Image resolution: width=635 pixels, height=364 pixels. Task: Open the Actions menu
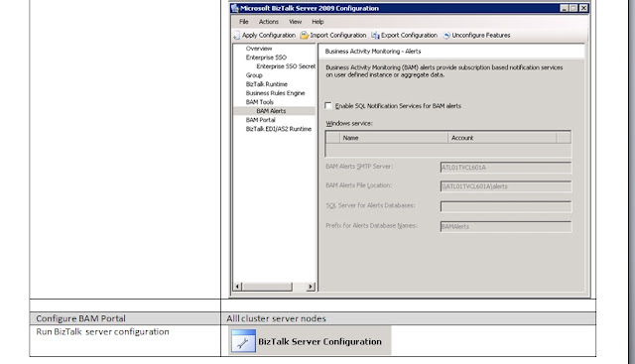(x=269, y=22)
